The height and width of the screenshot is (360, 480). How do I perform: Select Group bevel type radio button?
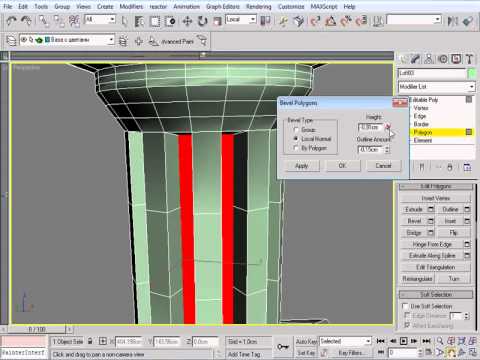click(295, 130)
